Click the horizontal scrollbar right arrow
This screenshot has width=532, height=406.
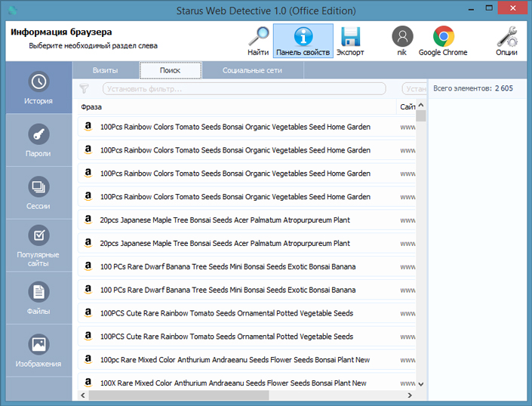click(x=410, y=395)
